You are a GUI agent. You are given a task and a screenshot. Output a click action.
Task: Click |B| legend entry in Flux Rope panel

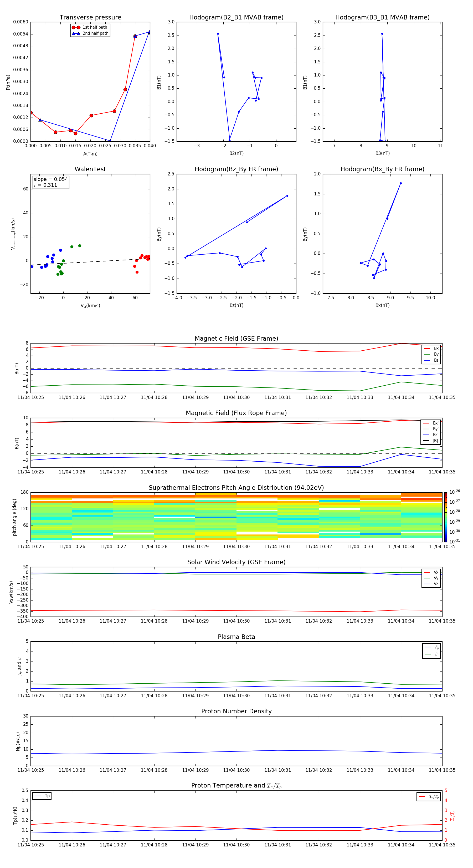(x=431, y=441)
